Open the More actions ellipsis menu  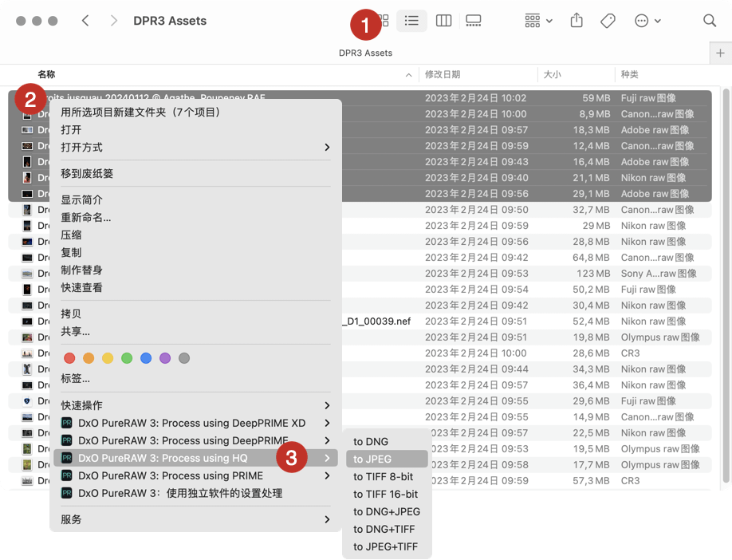click(x=647, y=21)
